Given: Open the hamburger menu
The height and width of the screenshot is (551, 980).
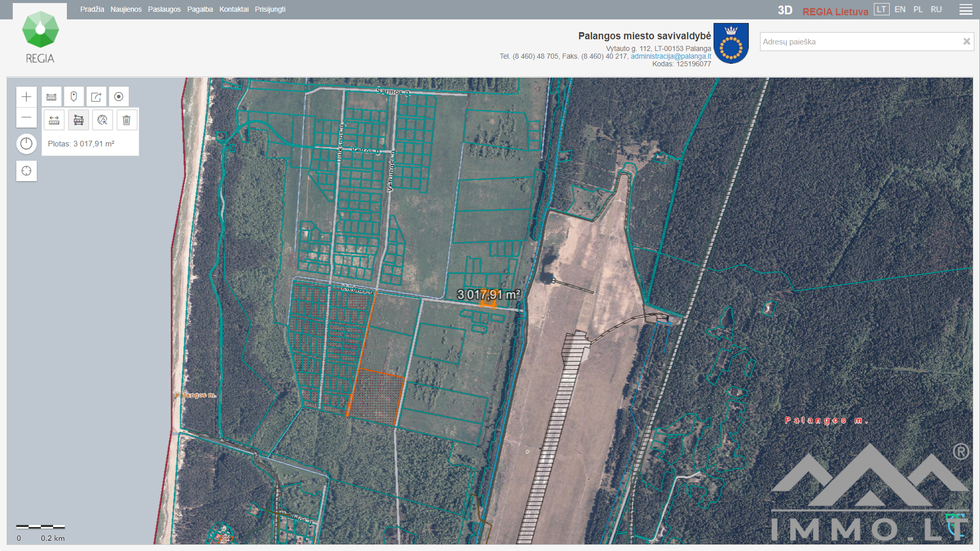Looking at the screenshot, I should (x=966, y=10).
